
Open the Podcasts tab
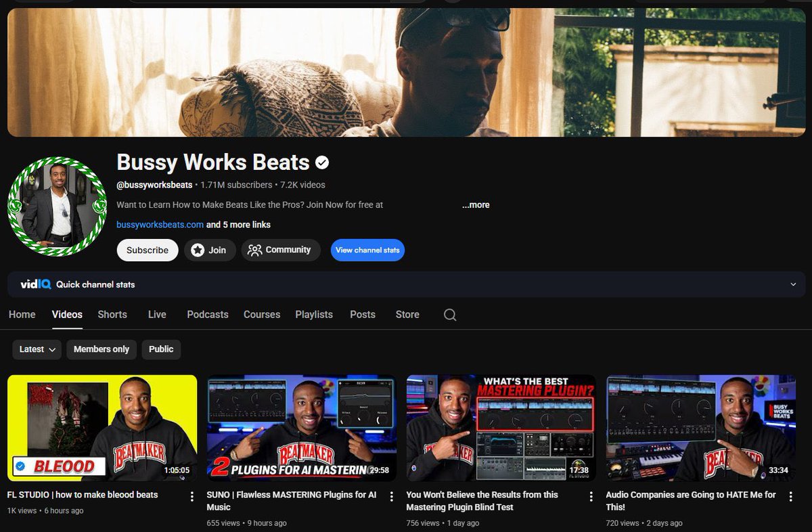tap(208, 314)
